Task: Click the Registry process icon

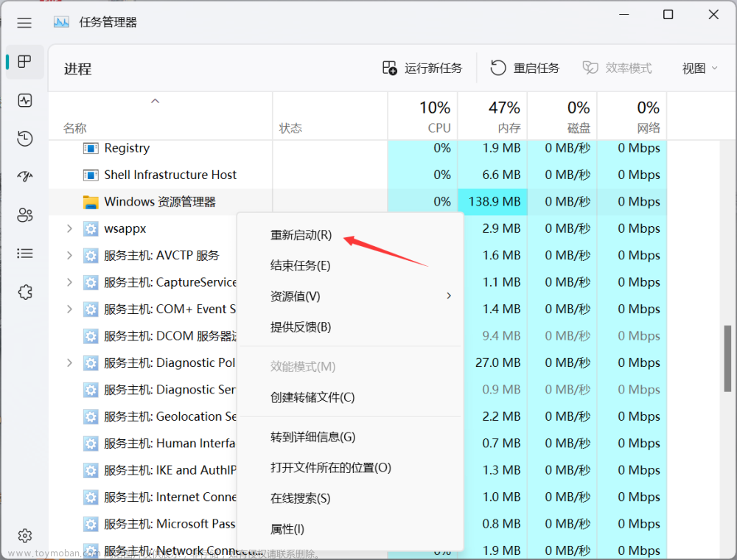Action: pyautogui.click(x=91, y=148)
